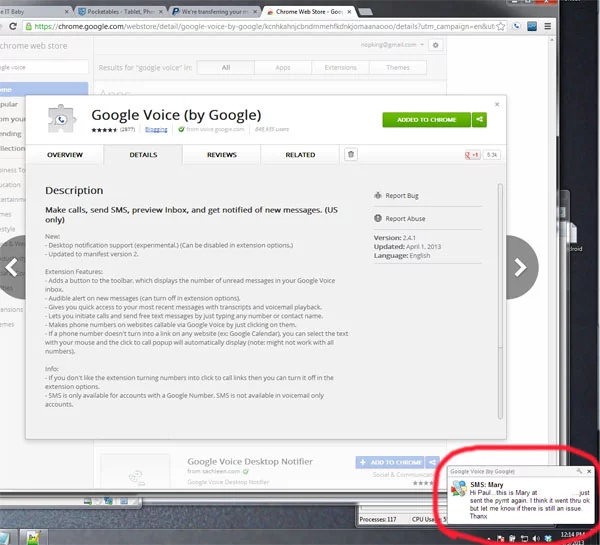Open the Chrome hamburger menu
600x545 pixels.
548,26
